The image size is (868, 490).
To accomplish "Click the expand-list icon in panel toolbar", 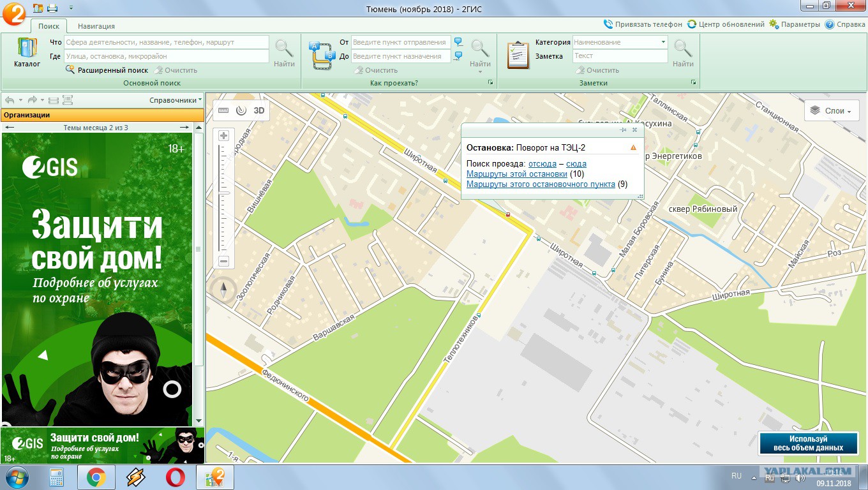I will pos(68,100).
